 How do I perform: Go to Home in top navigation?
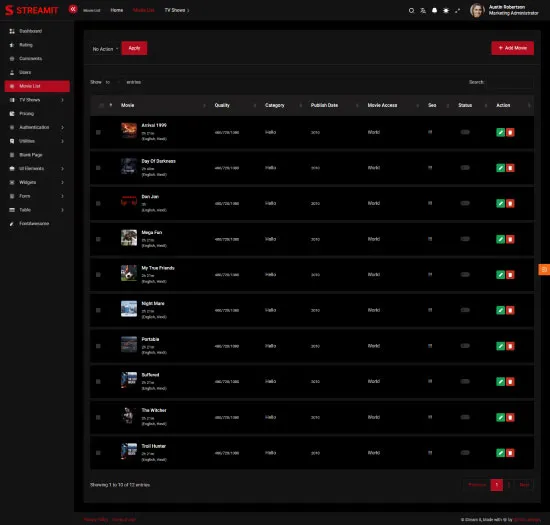tap(116, 10)
